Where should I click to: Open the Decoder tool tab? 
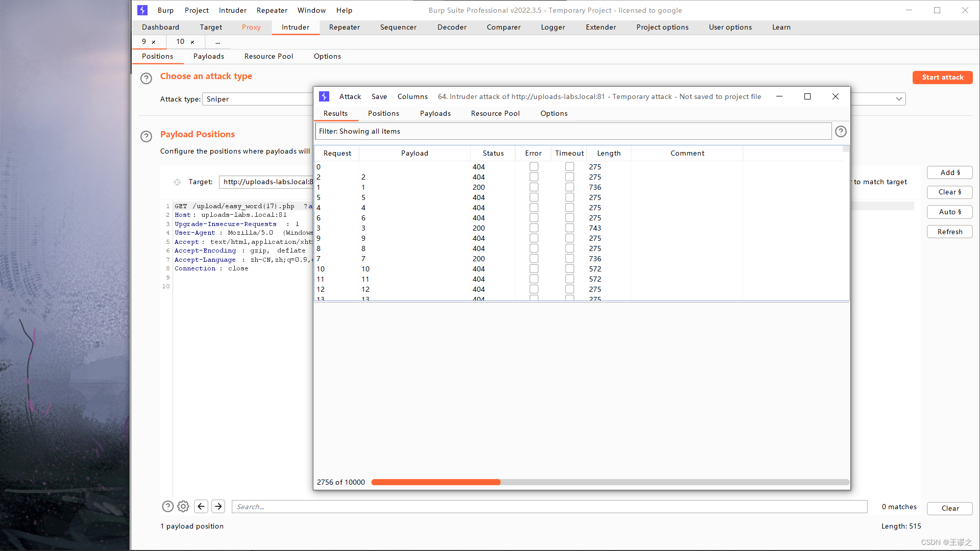[x=452, y=27]
